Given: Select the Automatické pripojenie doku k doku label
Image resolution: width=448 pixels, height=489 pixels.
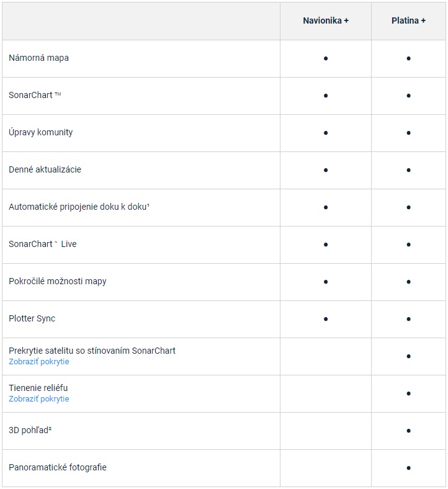Looking at the screenshot, I should coord(79,207).
